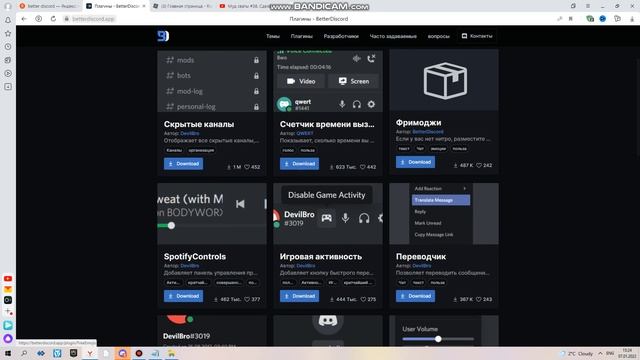Open the Темы navigation item

click(273, 36)
